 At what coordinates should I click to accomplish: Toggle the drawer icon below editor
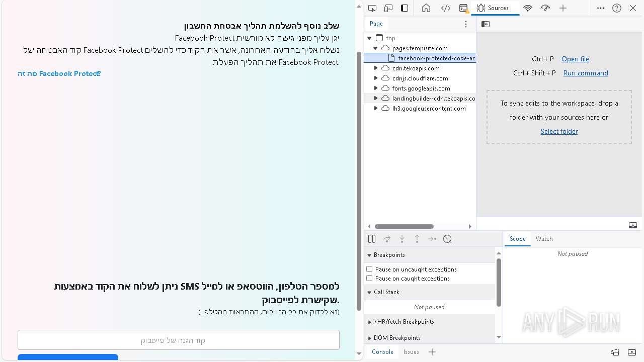[x=633, y=225]
